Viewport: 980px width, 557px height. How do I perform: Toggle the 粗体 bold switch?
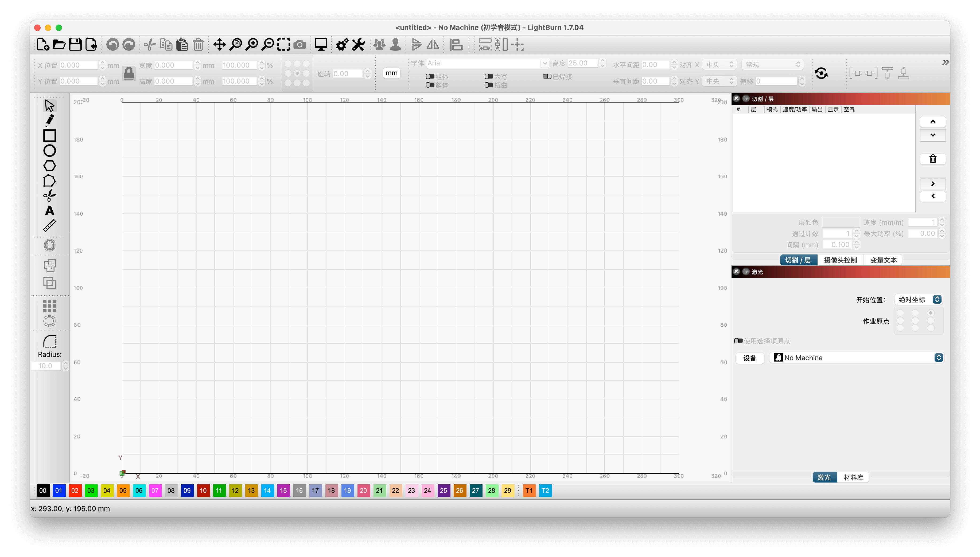pos(430,77)
